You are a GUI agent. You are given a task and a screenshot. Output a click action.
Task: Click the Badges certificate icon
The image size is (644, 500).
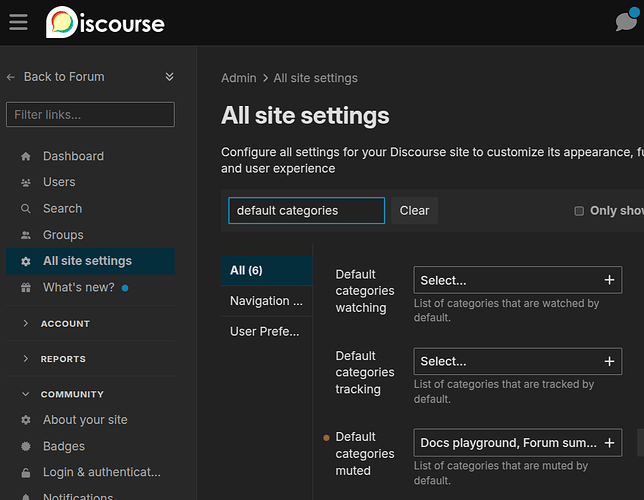26,446
